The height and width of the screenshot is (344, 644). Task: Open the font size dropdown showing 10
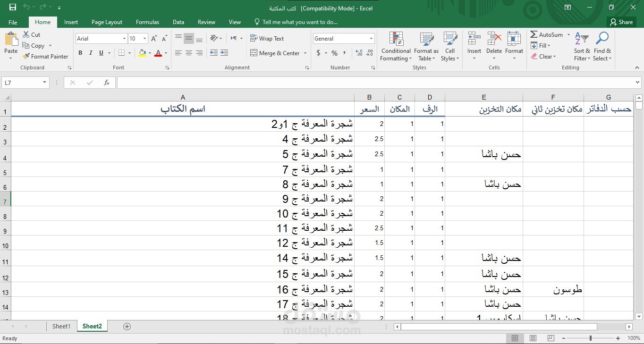pos(145,39)
